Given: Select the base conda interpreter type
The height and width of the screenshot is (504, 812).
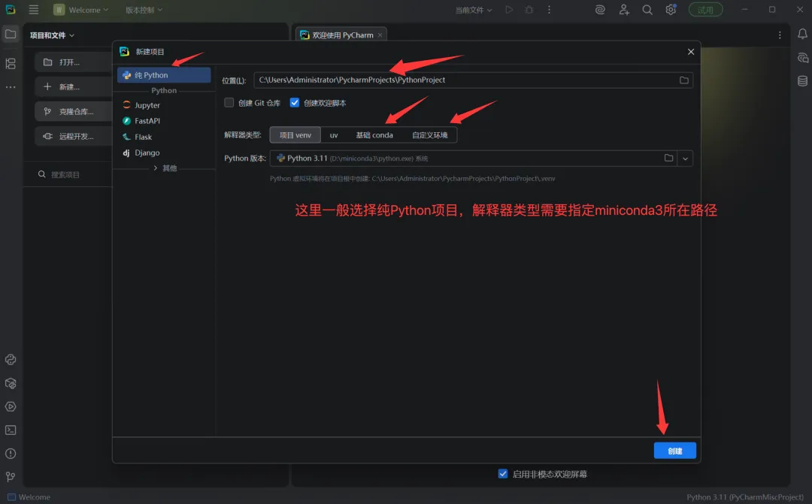Looking at the screenshot, I should click(374, 135).
